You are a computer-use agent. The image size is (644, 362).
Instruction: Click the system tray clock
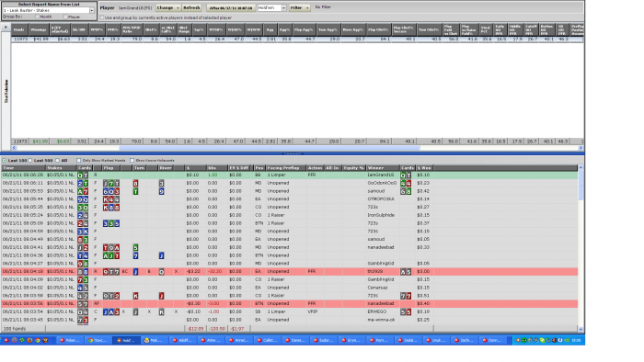(x=576, y=340)
